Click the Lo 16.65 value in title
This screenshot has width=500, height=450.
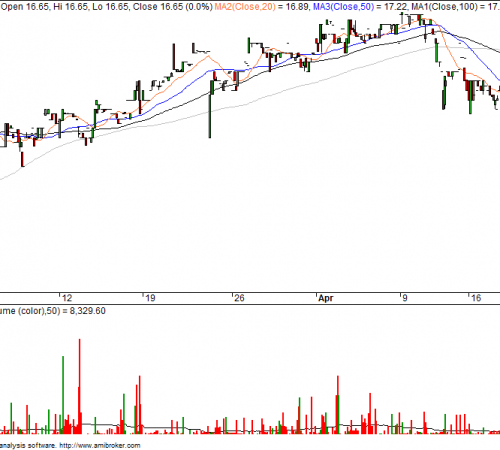coord(110,6)
